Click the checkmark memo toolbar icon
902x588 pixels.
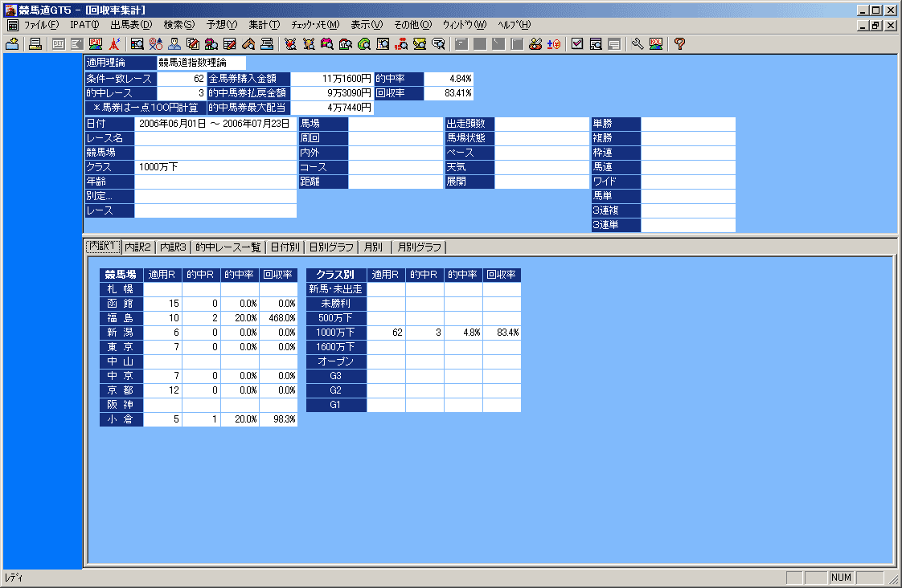tap(577, 44)
